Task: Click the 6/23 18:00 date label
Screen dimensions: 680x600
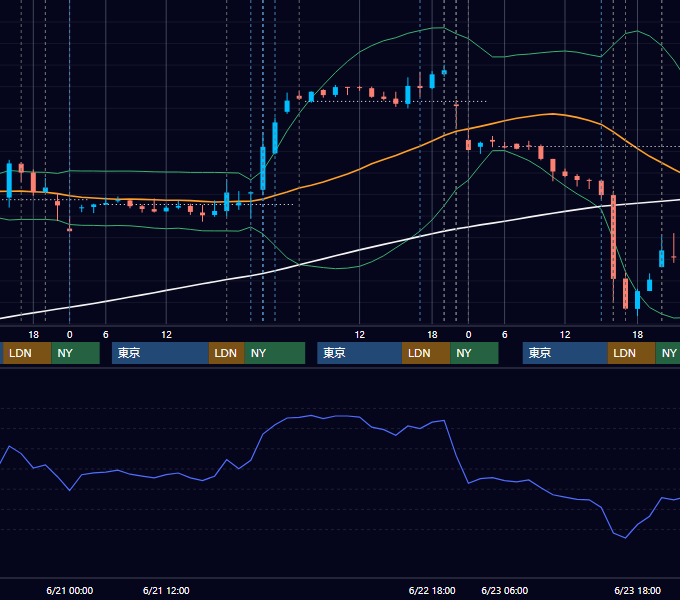Action: coord(638,590)
